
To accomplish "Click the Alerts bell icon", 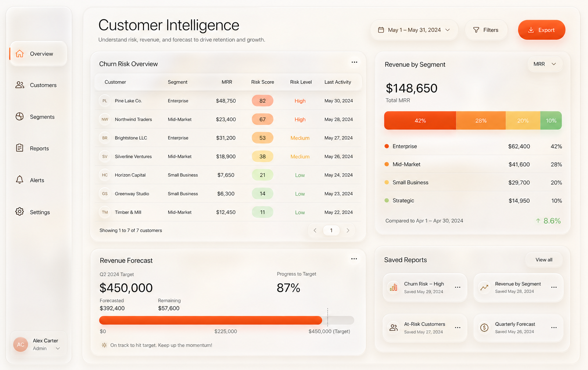I will (x=19, y=180).
